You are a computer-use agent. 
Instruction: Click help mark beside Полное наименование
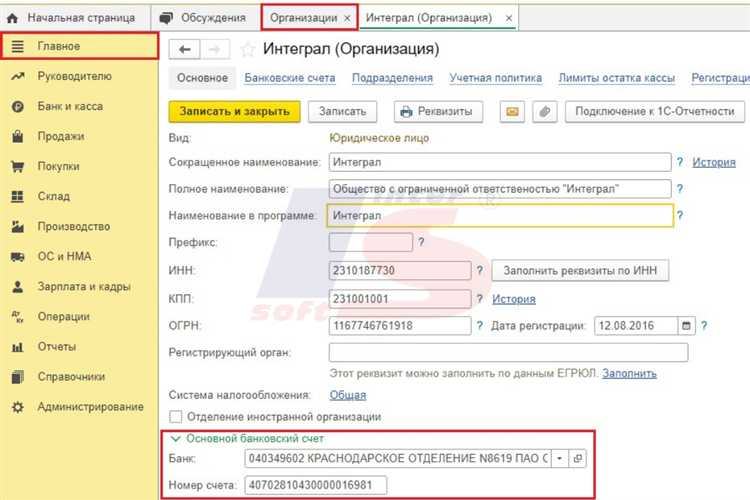coord(679,189)
